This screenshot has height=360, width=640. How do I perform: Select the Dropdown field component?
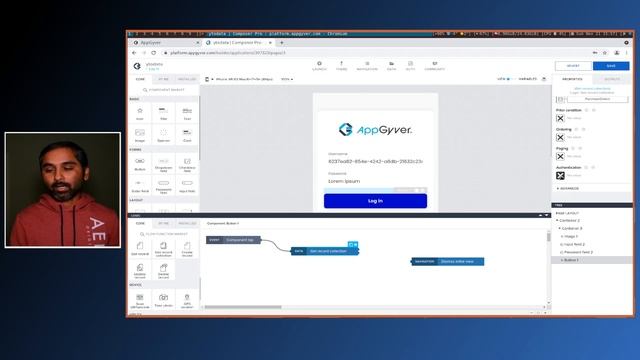point(163,164)
